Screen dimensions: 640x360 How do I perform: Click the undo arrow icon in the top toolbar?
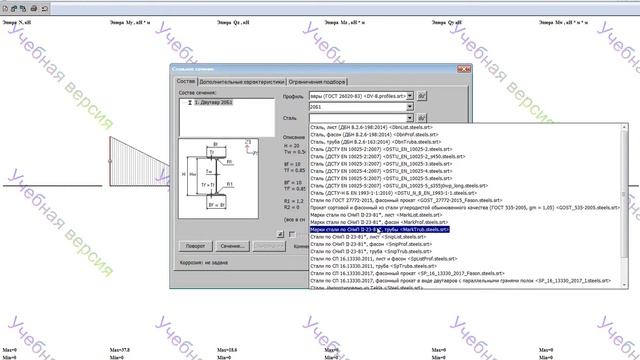(x=44, y=8)
